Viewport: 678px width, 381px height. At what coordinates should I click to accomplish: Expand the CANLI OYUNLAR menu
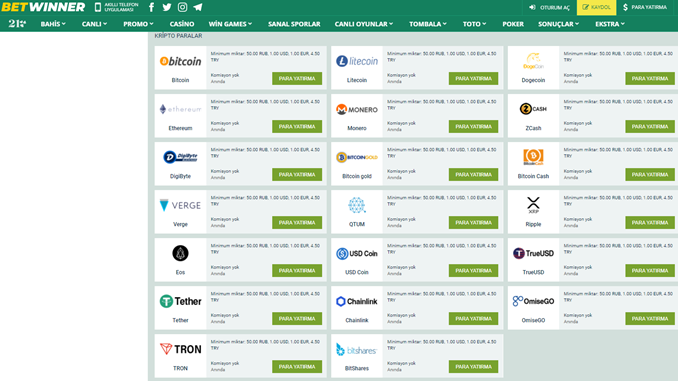[364, 24]
